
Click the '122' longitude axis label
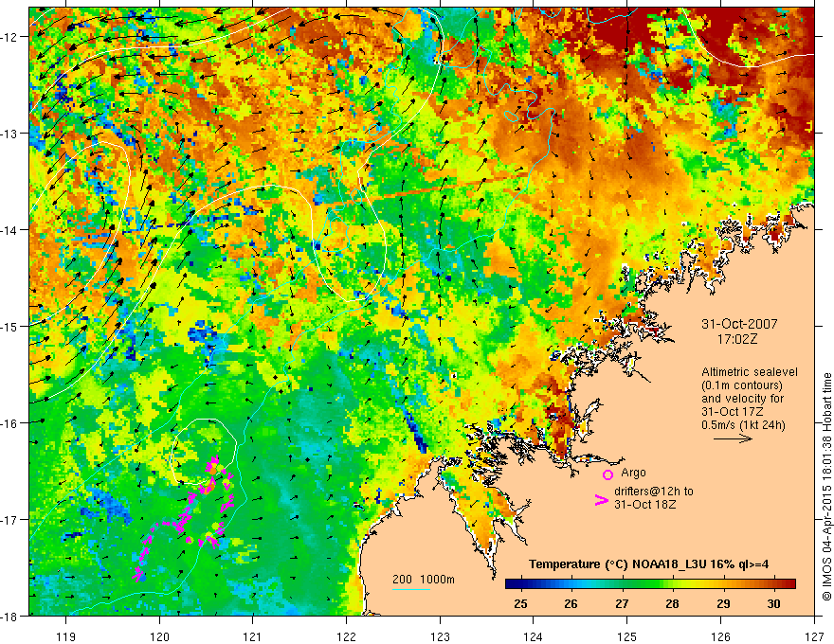[x=346, y=636]
